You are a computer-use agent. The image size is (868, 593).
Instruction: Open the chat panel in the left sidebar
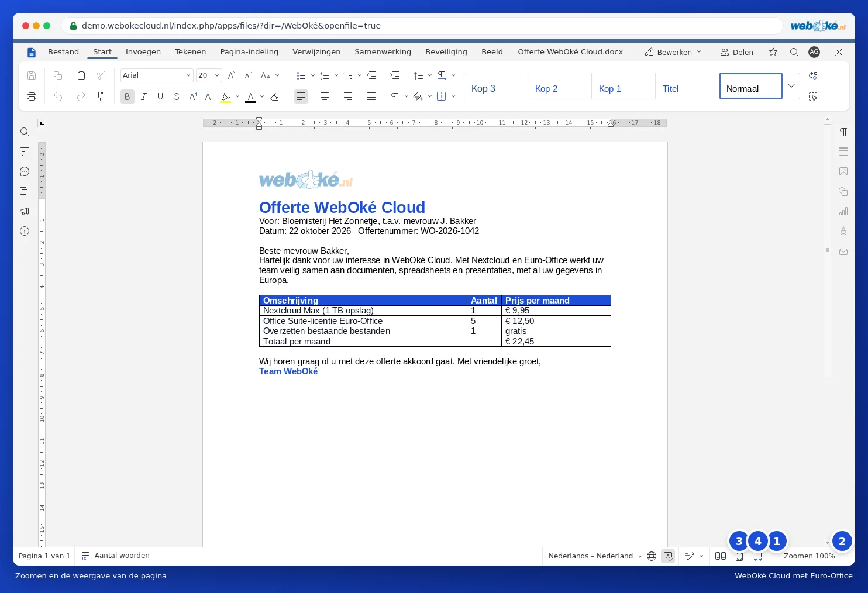pos(25,171)
